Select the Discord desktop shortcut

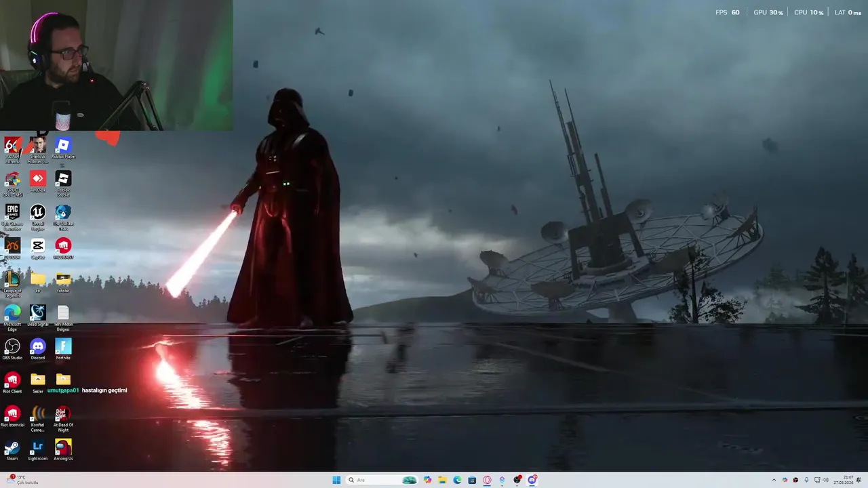(38, 349)
